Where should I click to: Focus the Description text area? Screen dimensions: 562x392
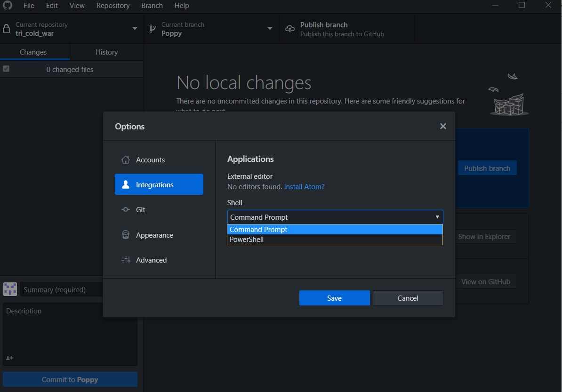coord(70,334)
